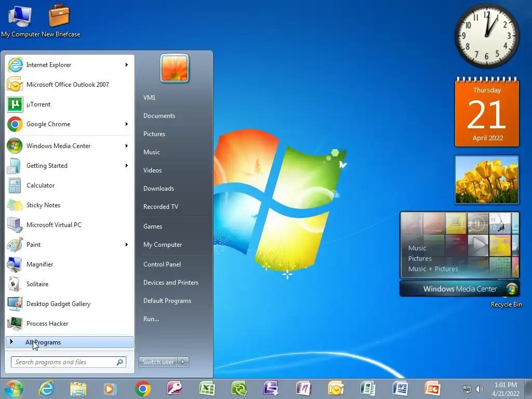Click the Start orb button
This screenshot has width=532, height=399.
[x=14, y=389]
